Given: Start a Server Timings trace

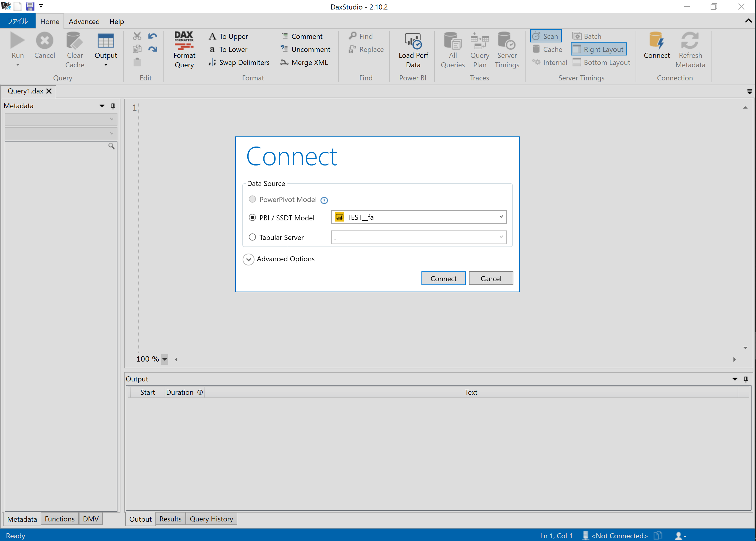Looking at the screenshot, I should pyautogui.click(x=507, y=49).
